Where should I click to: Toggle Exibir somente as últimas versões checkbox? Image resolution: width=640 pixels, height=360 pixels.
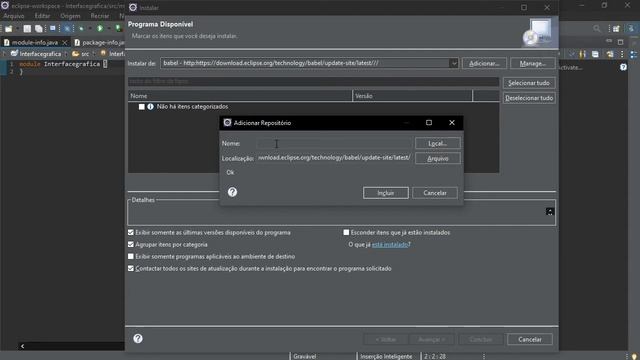click(131, 232)
